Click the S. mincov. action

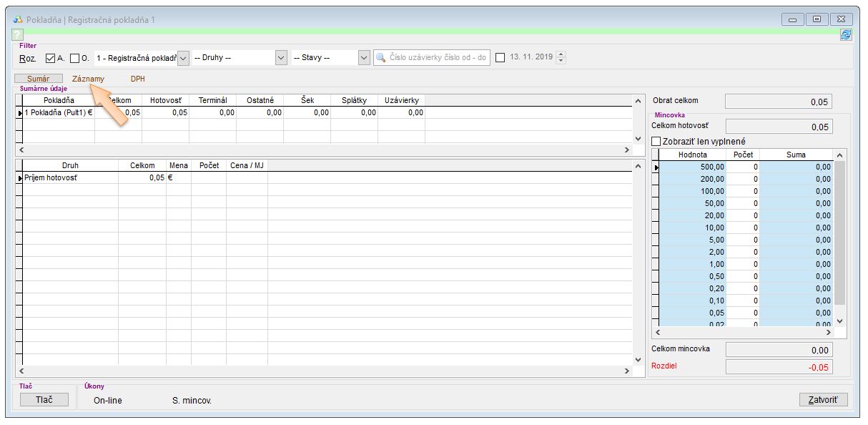192,401
